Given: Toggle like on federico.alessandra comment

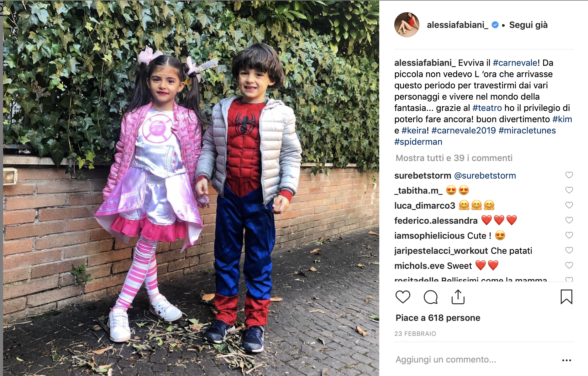Looking at the screenshot, I should 569,220.
